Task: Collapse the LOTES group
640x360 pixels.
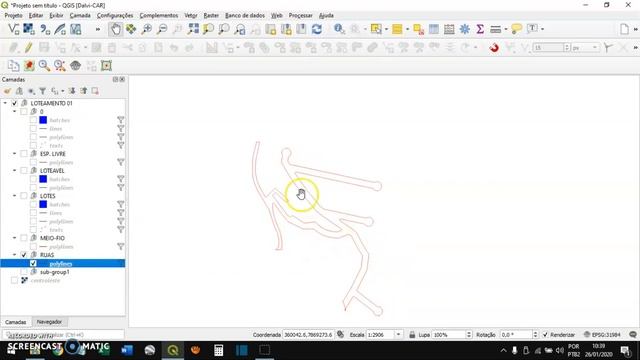Action: click(15, 196)
